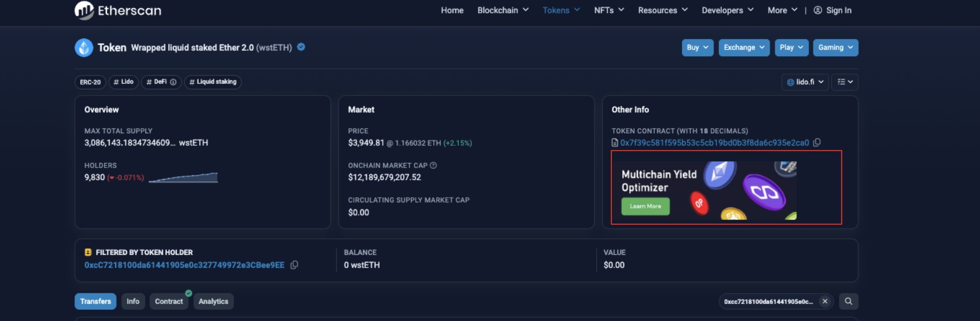Expand the Exchange dropdown
This screenshot has height=321, width=980.
point(744,48)
